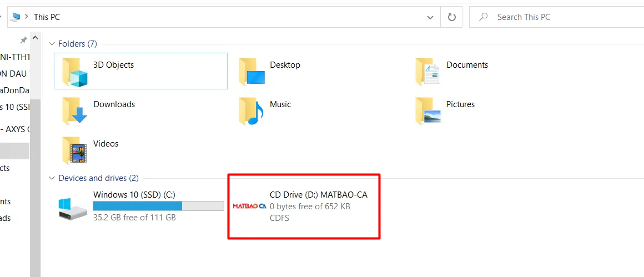Select the 'Downloads' folder label
The image size is (644, 277).
point(114,104)
